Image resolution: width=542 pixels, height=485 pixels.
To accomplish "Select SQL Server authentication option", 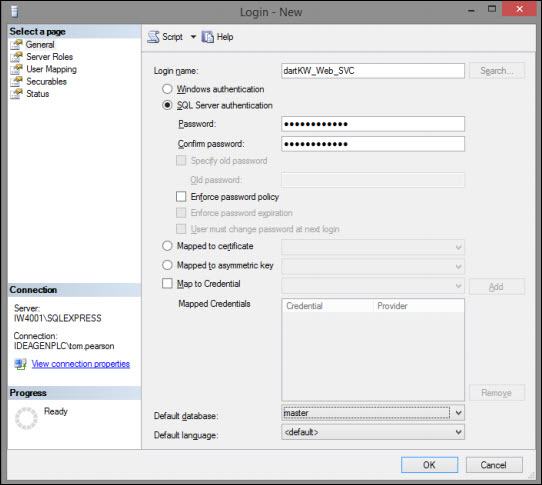I will (167, 105).
